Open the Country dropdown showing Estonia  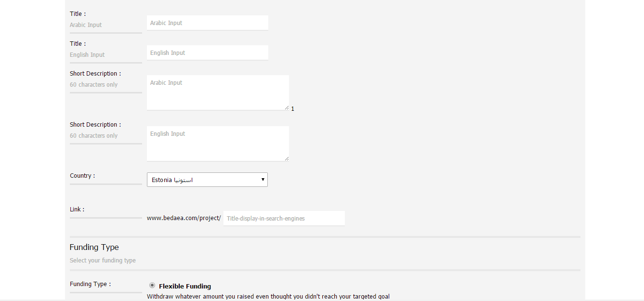207,180
